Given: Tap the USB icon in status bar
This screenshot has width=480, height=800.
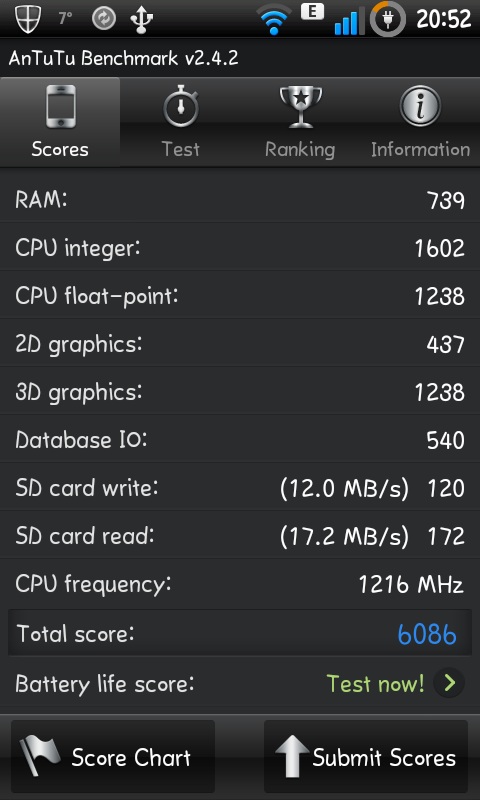Looking at the screenshot, I should (141, 20).
